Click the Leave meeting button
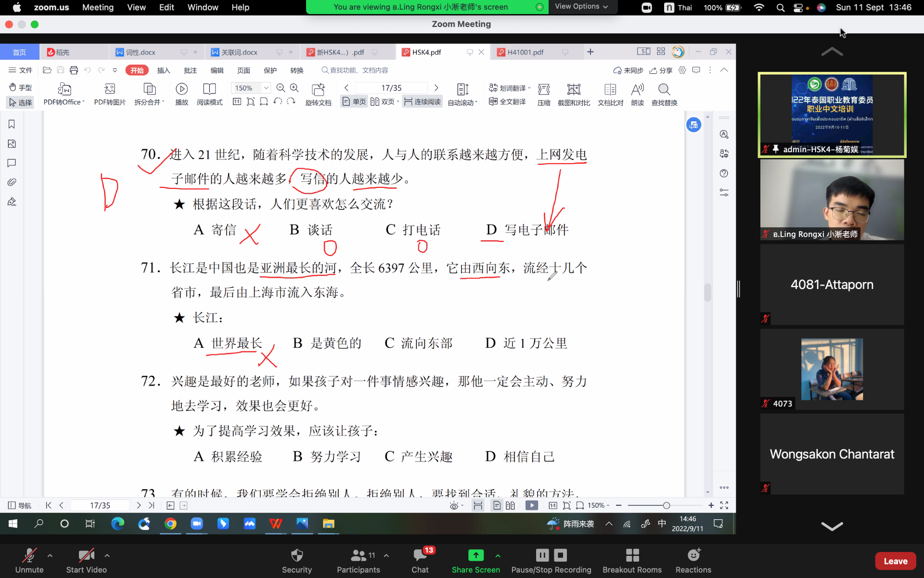 click(895, 561)
